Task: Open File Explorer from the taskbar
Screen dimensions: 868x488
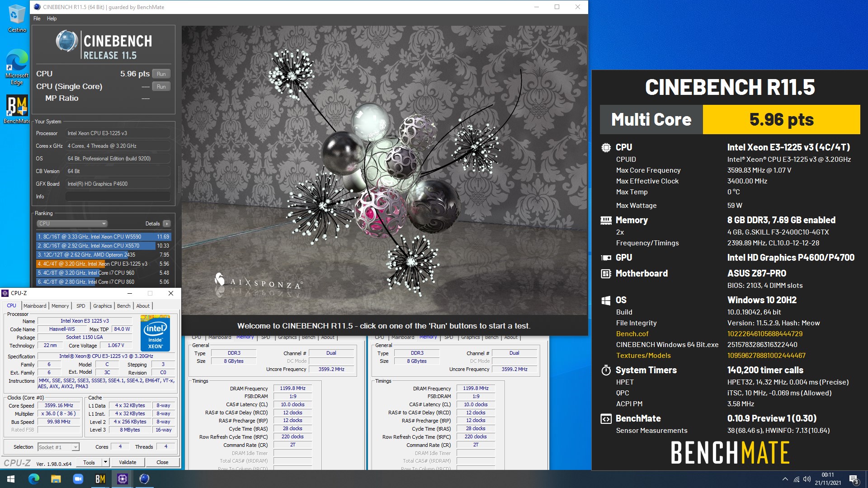Action: coord(56,479)
